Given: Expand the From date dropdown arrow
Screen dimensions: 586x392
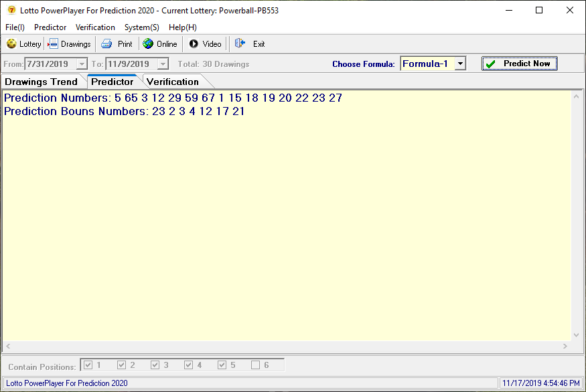Looking at the screenshot, I should pos(82,64).
